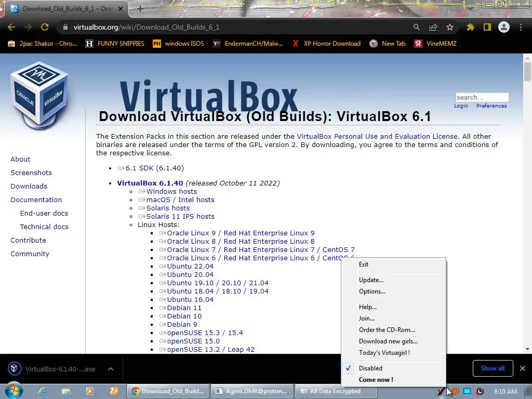Go back using the browser back arrow
Viewport: 532px width, 399px height.
11,27
